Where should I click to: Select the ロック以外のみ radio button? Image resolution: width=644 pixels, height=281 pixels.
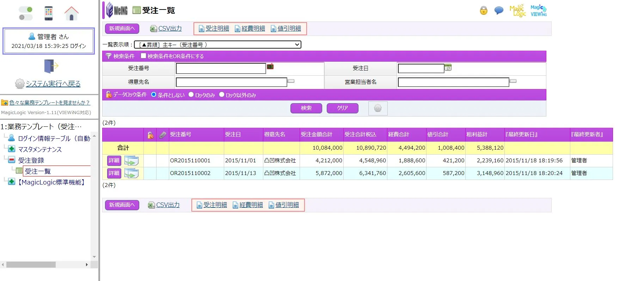click(222, 94)
